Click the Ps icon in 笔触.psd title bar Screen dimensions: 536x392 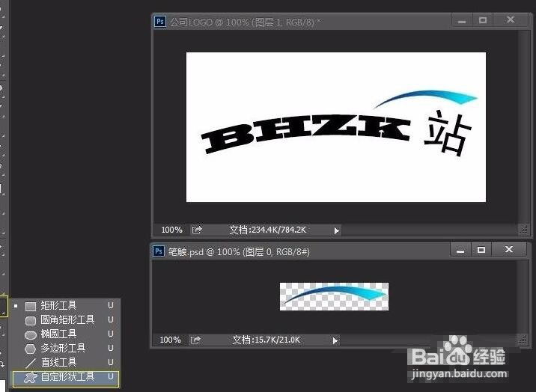159,251
